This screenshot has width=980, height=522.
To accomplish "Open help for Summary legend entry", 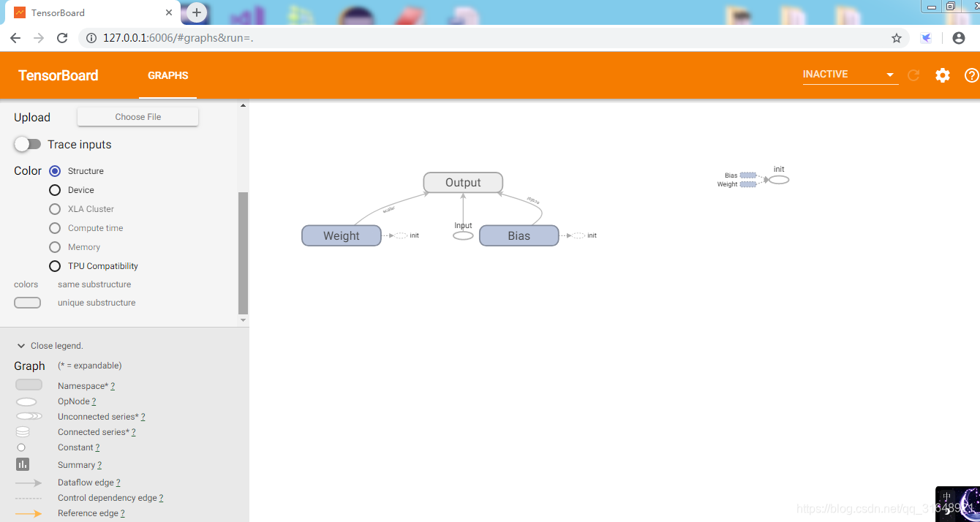I will point(99,465).
